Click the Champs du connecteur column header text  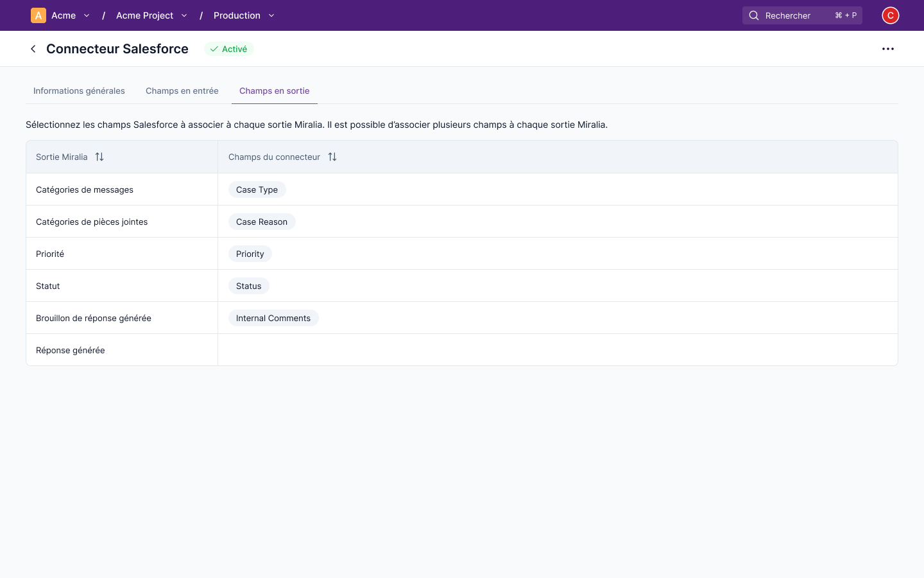pos(275,157)
